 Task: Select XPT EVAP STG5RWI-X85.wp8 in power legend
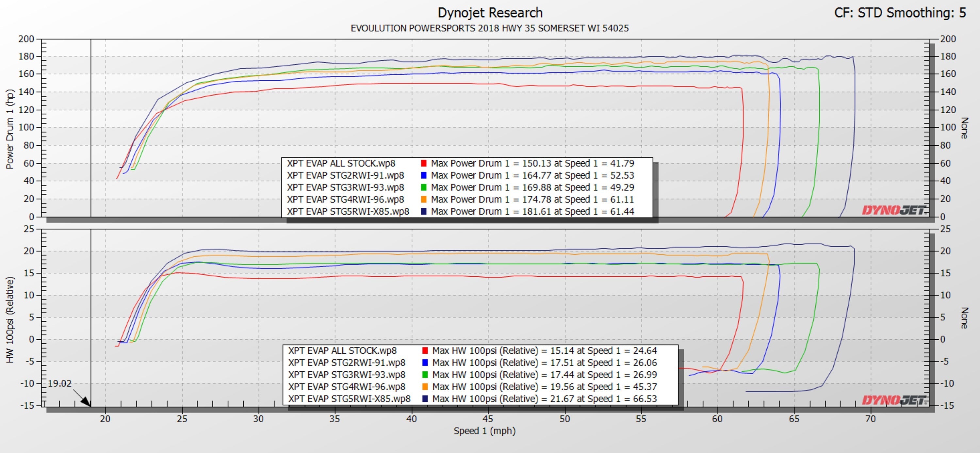pos(348,211)
